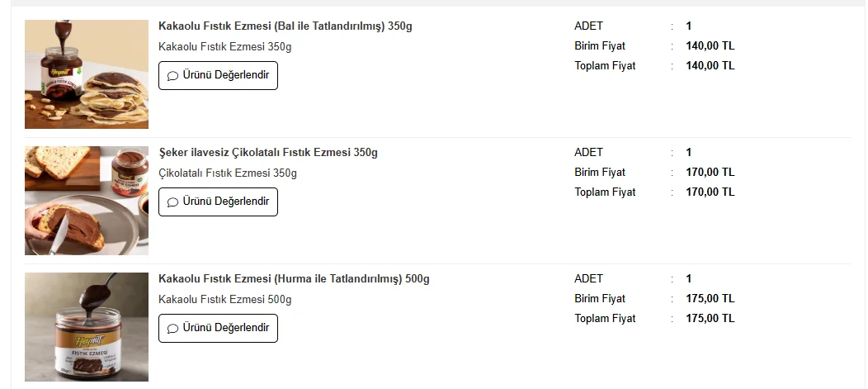Click speech bubble icon for Şeker ilavesiz product

point(172,202)
